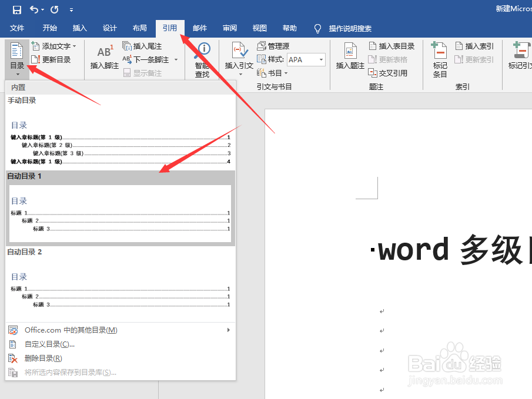Switch to the 视图 (View) ribbon tab
Image resolution: width=532 pixels, height=399 pixels.
[x=259, y=28]
